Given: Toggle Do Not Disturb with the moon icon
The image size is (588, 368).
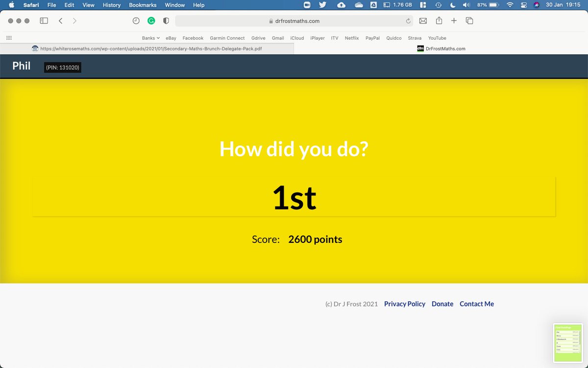Looking at the screenshot, I should pos(452,5).
